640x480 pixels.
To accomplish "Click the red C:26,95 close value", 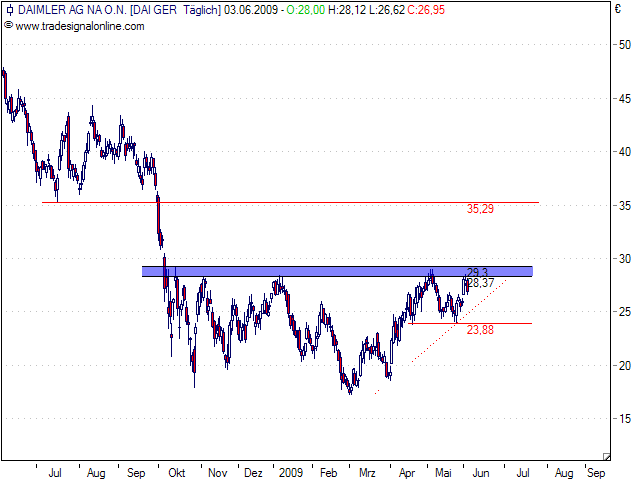I will 423,10.
